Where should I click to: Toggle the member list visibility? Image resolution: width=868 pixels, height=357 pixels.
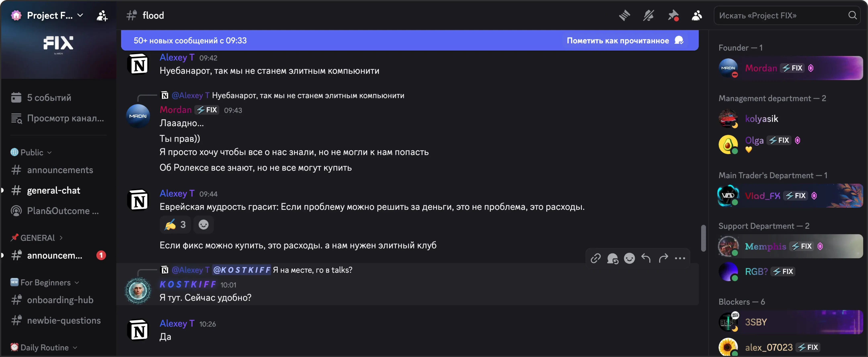click(x=697, y=15)
